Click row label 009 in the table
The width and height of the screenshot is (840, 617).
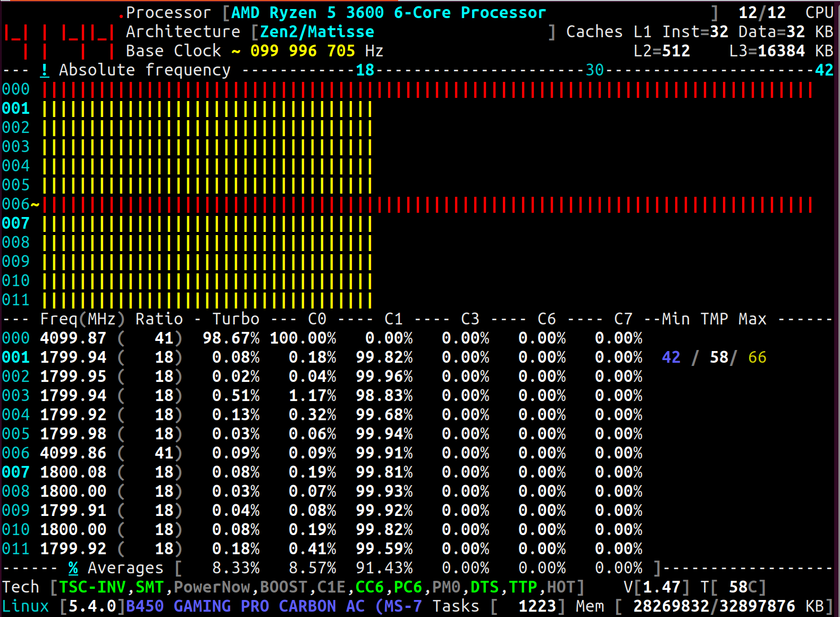click(16, 511)
